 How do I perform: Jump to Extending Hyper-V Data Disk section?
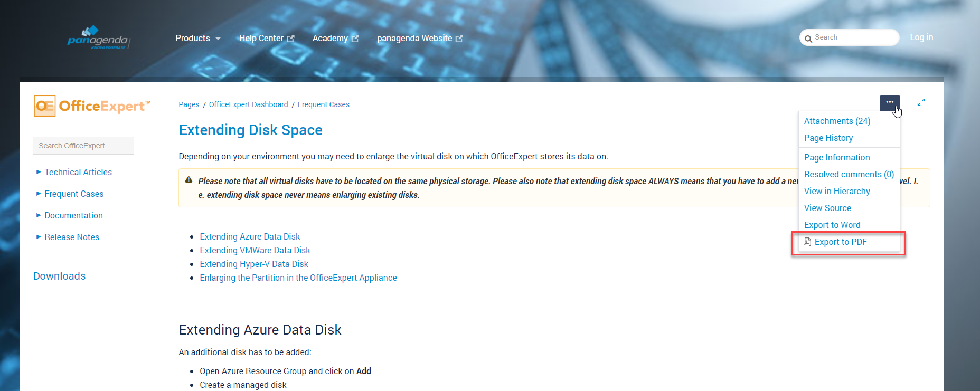[254, 264]
